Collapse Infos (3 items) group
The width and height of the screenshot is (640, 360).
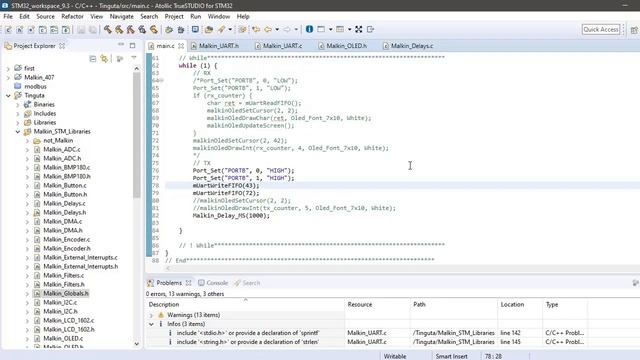[151, 324]
